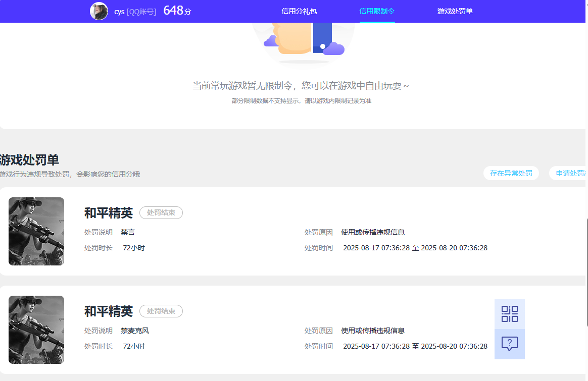The width and height of the screenshot is (588, 381).
Task: Click the 存在异常处罚 button
Action: 511,173
